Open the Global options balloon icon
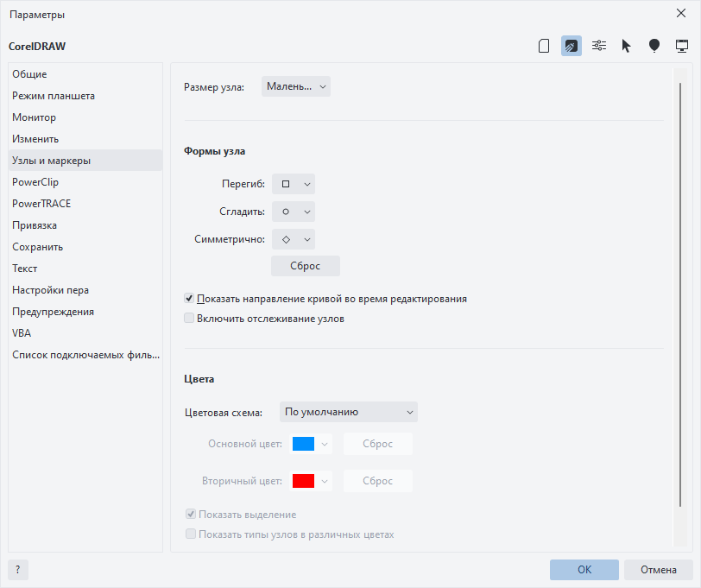The height and width of the screenshot is (588, 701). tap(654, 46)
